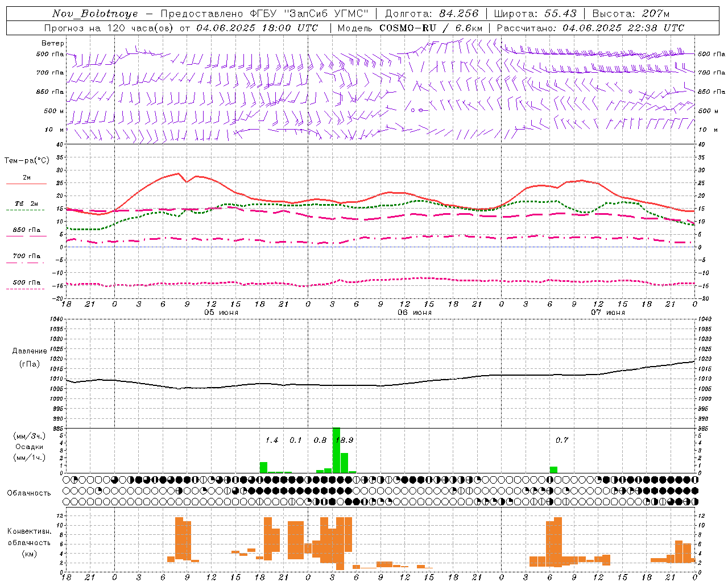Image resolution: width=728 pixels, height=582 pixels.
Task: Click the 10 м label left of wind barbs
Action: point(55,130)
